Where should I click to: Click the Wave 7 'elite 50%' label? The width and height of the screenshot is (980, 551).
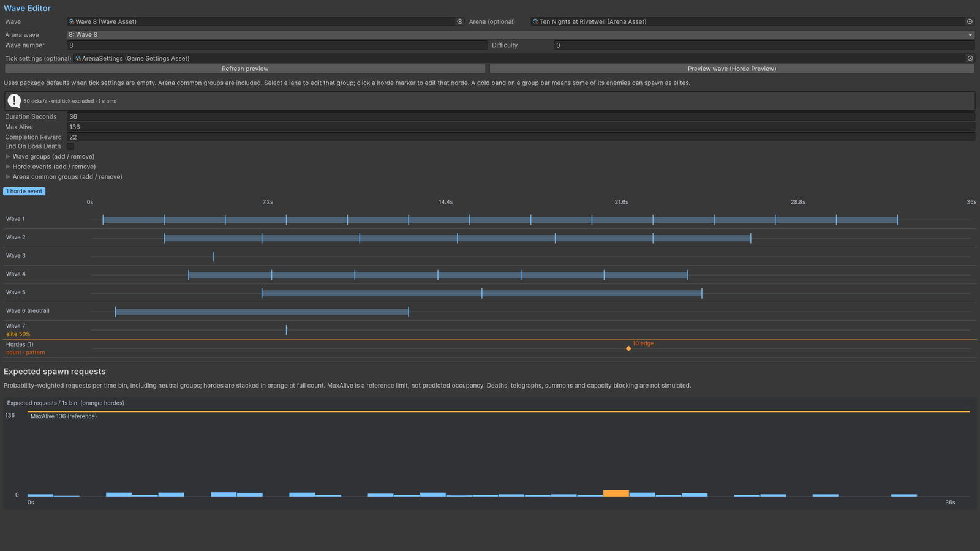pyautogui.click(x=18, y=334)
